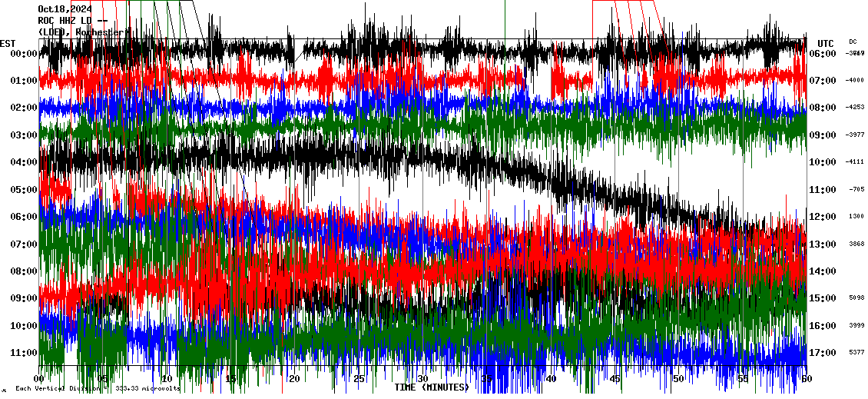Pick the 11:00 EST row label
The image size is (868, 399).
click(18, 353)
